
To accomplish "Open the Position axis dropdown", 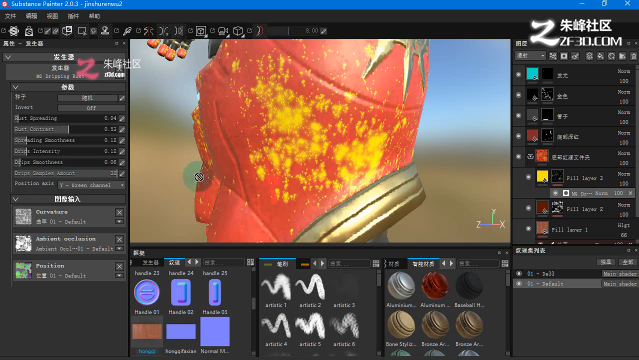I will (91, 185).
